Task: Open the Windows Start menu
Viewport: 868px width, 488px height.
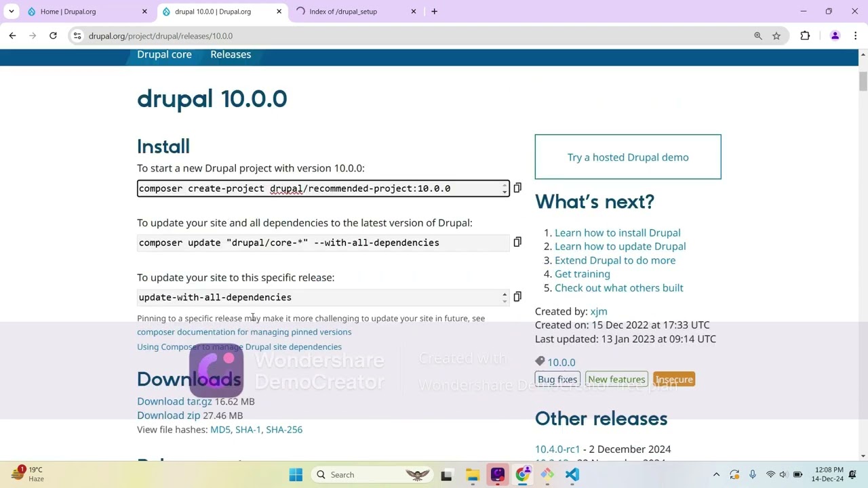Action: tap(296, 474)
